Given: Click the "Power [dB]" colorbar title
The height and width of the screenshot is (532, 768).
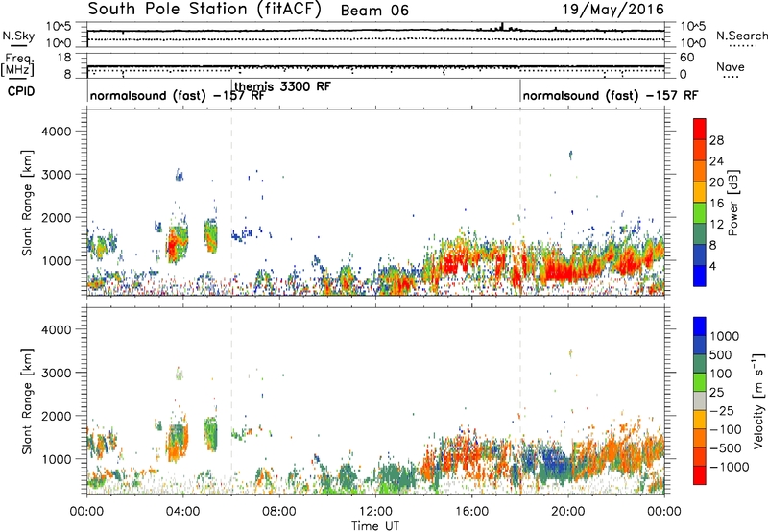Looking at the screenshot, I should pos(732,203).
